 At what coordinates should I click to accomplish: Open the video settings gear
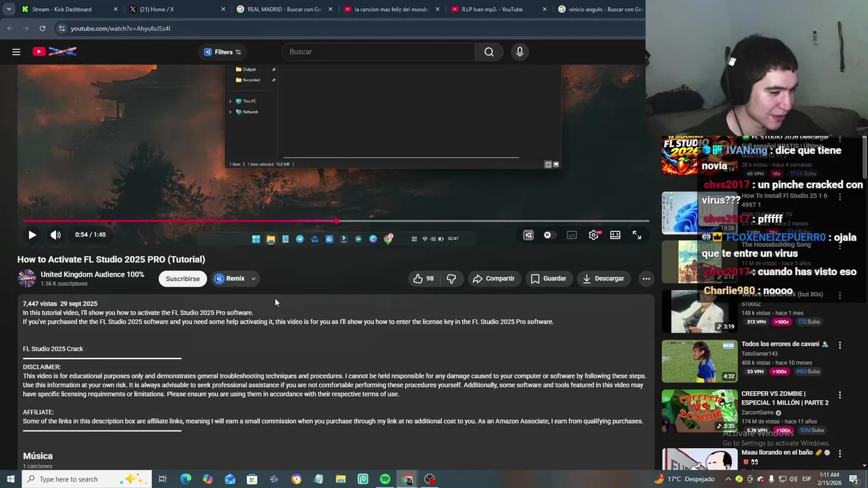pos(594,235)
